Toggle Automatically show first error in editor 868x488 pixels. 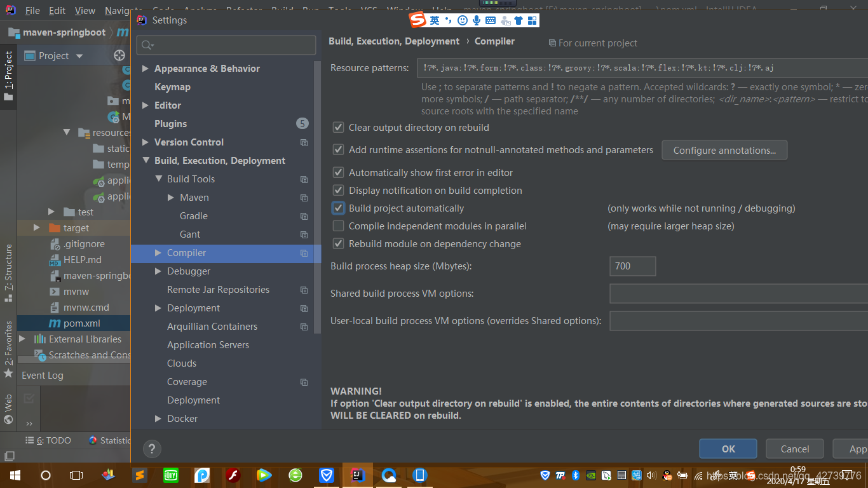tap(338, 172)
